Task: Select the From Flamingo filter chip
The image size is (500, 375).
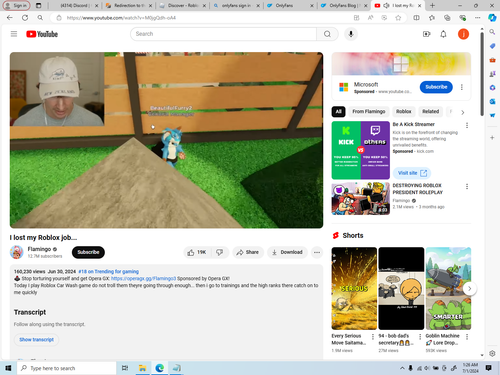Action: (369, 111)
